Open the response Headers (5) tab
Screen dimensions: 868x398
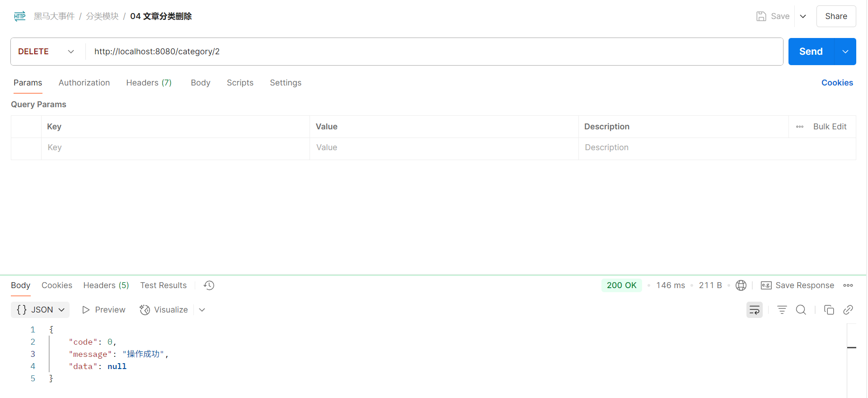(x=106, y=285)
